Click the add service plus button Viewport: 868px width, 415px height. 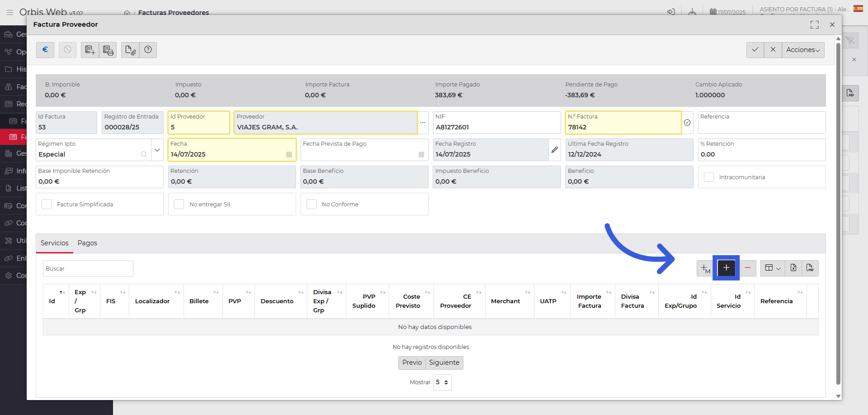[x=726, y=268]
